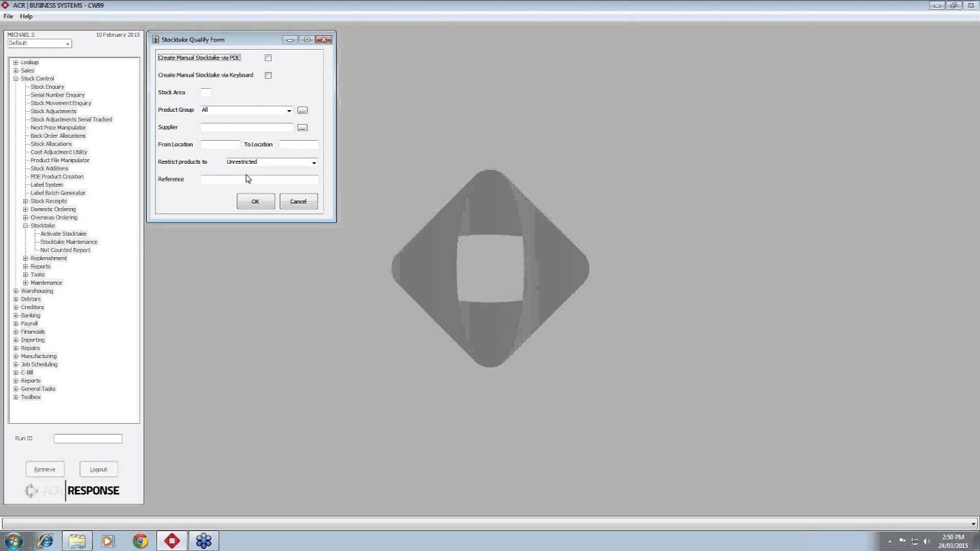Open Serial Number Enquiry
Image resolution: width=980 pixels, height=551 pixels.
pyautogui.click(x=57, y=95)
